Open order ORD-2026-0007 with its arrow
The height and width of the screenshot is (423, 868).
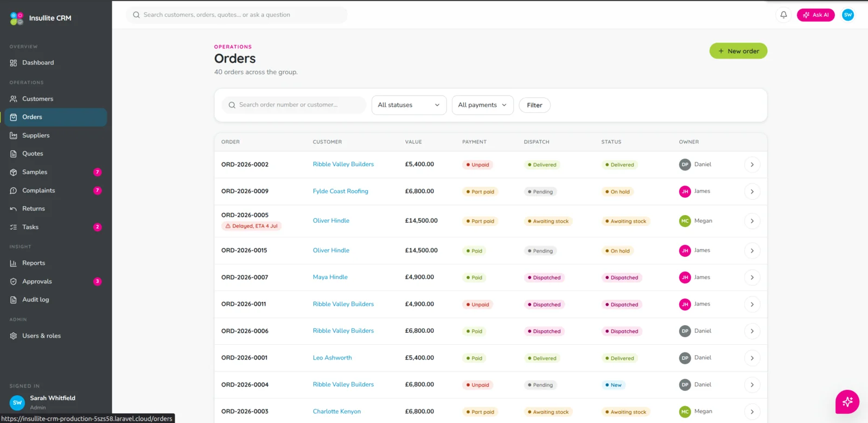pos(752,277)
